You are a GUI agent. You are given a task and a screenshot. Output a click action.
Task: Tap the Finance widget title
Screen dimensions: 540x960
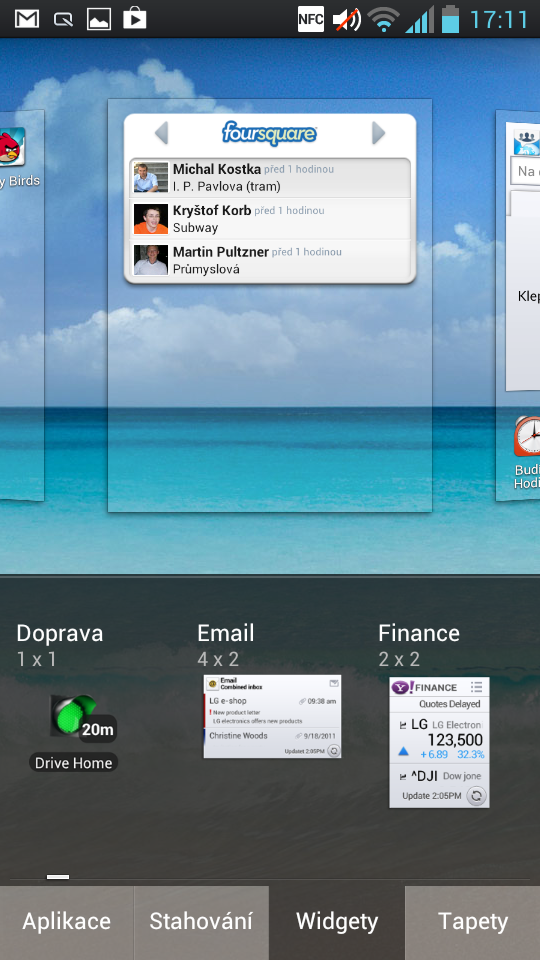point(419,633)
